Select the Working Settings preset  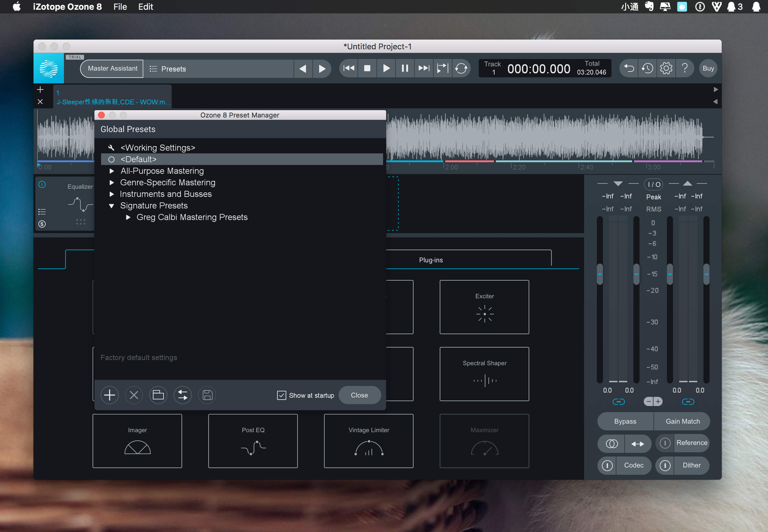point(242,148)
